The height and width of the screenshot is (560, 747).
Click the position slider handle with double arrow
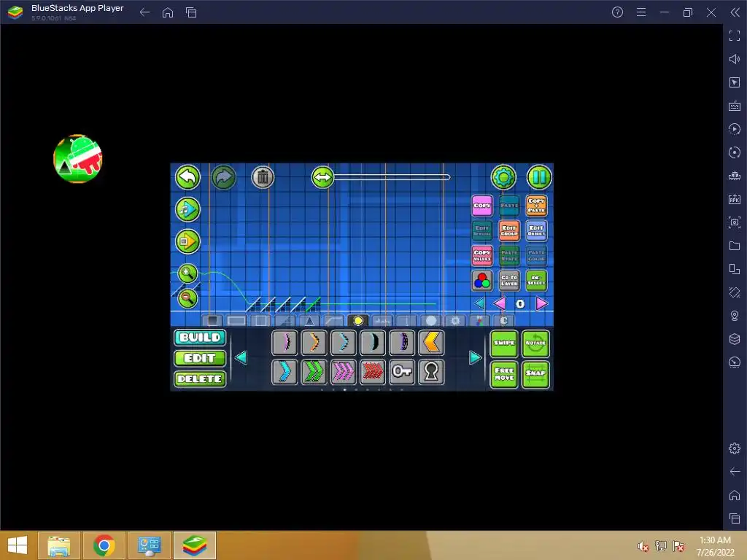point(322,177)
